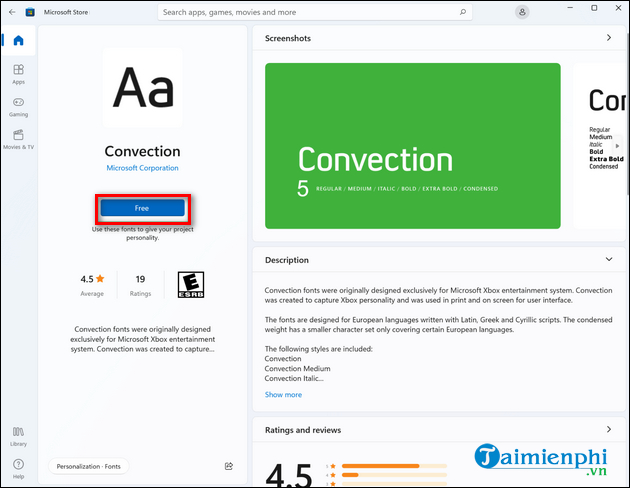Click the next screenshot arrow
Image resolution: width=630 pixels, height=488 pixels.
(618, 146)
